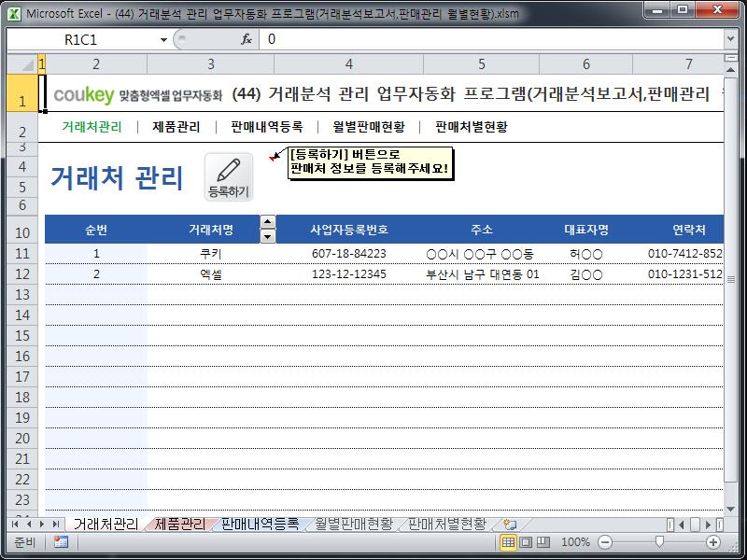Screen dimensions: 747x560
Task: Select row 11 header
Action: point(21,253)
